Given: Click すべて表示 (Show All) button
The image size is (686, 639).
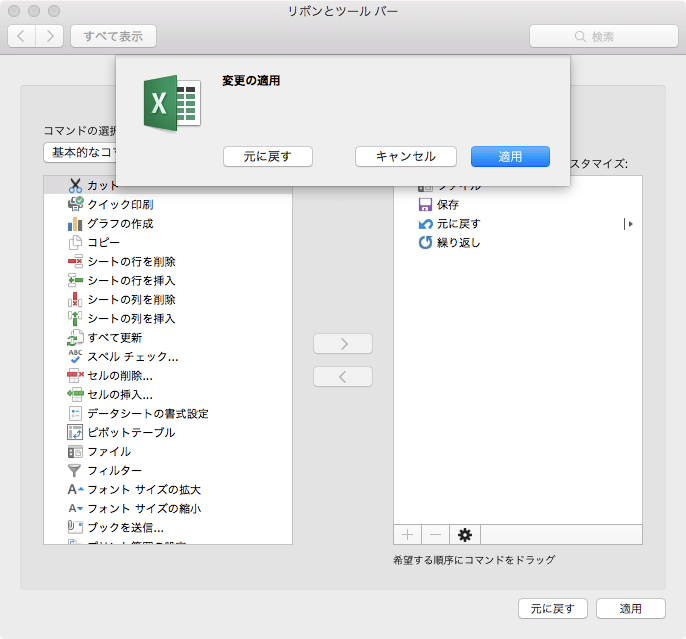Looking at the screenshot, I should click(x=113, y=36).
